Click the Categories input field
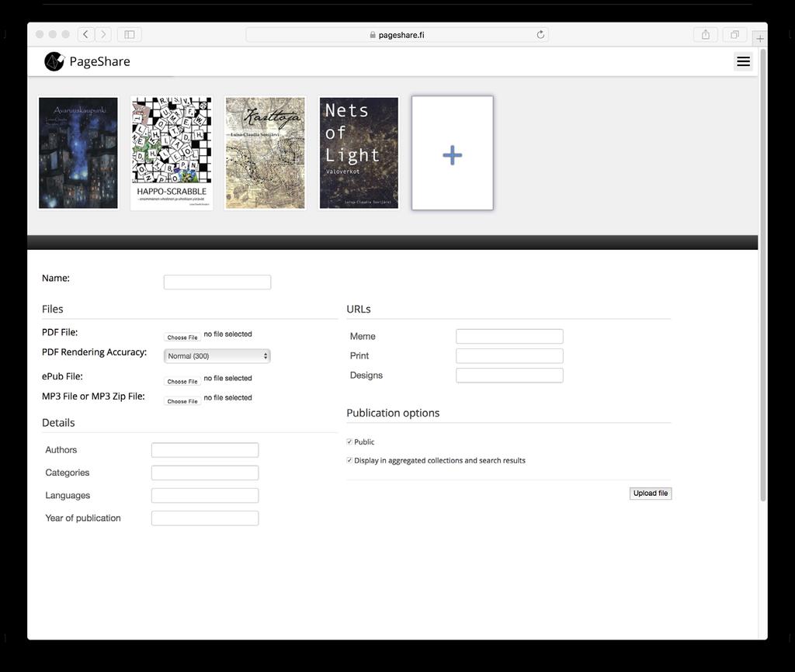Viewport: 795px width, 672px height. pos(205,473)
